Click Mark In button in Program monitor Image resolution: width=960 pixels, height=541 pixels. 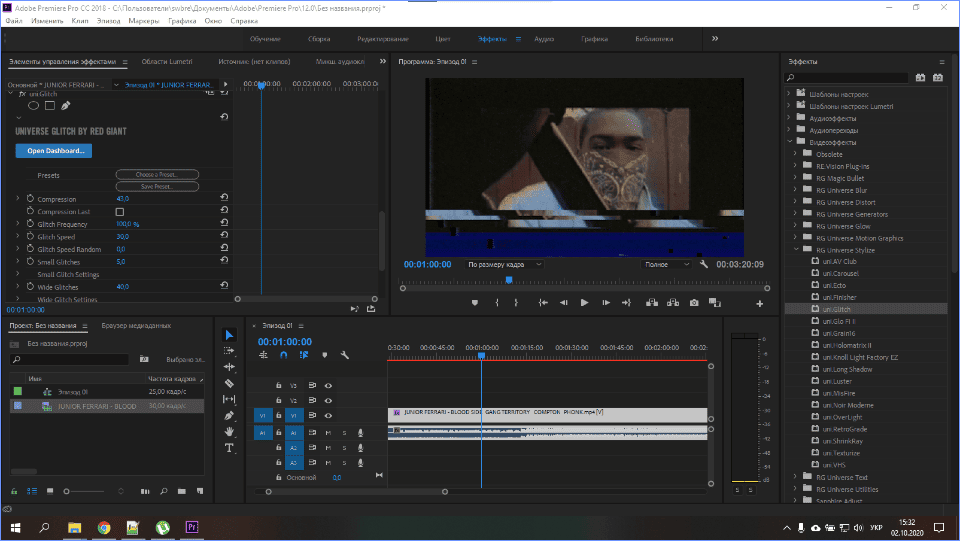tap(497, 302)
